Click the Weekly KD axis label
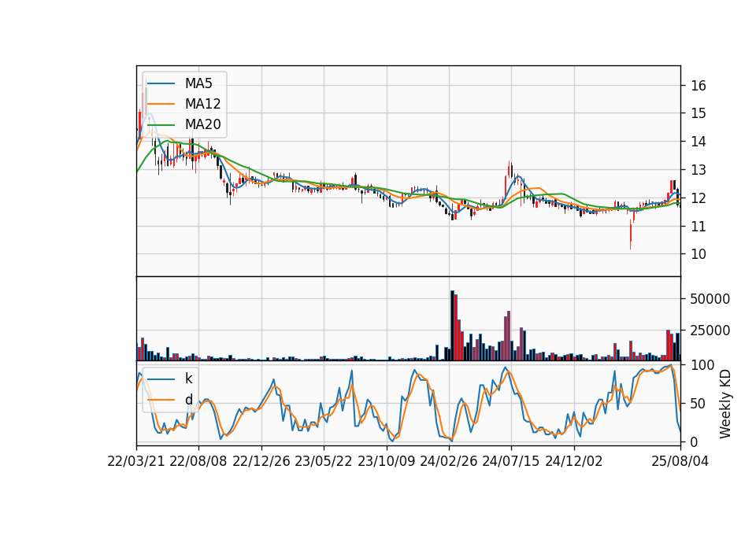The width and height of the screenshot is (756, 543). point(725,404)
